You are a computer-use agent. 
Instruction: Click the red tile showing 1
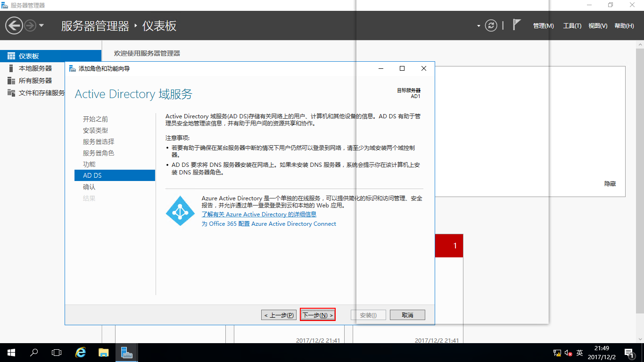(449, 246)
